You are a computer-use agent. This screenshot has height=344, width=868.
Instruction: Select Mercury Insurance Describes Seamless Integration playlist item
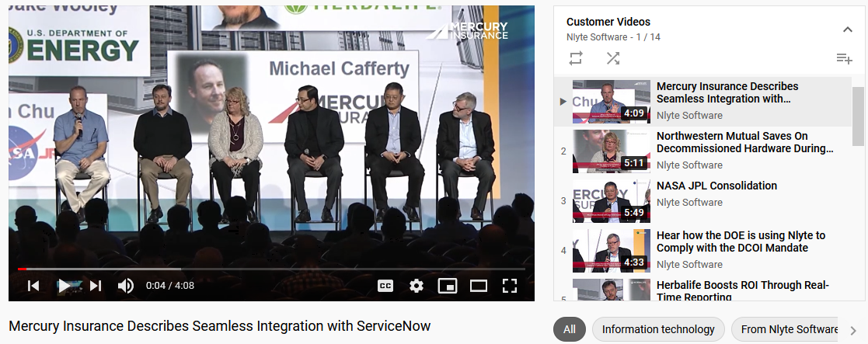703,102
